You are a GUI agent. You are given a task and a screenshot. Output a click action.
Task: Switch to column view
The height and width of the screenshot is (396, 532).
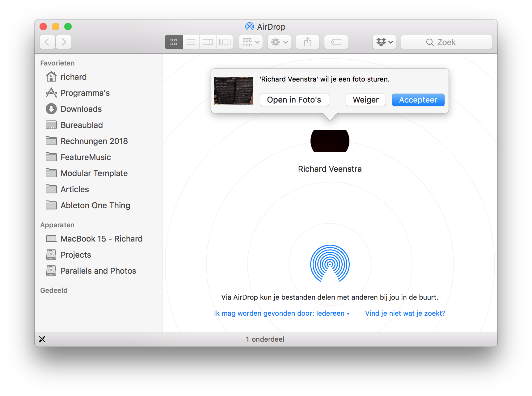tap(208, 42)
